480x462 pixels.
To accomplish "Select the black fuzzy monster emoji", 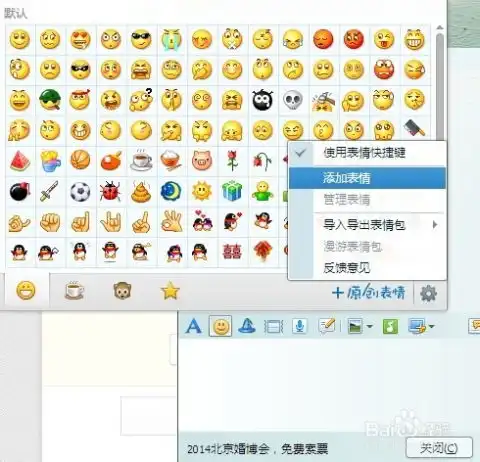I will point(263,100).
